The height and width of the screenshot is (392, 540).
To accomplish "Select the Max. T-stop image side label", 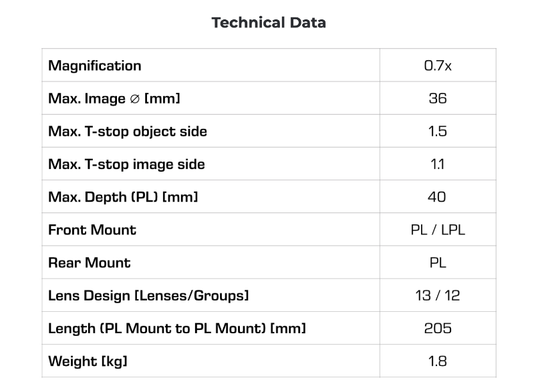I will 126,164.
